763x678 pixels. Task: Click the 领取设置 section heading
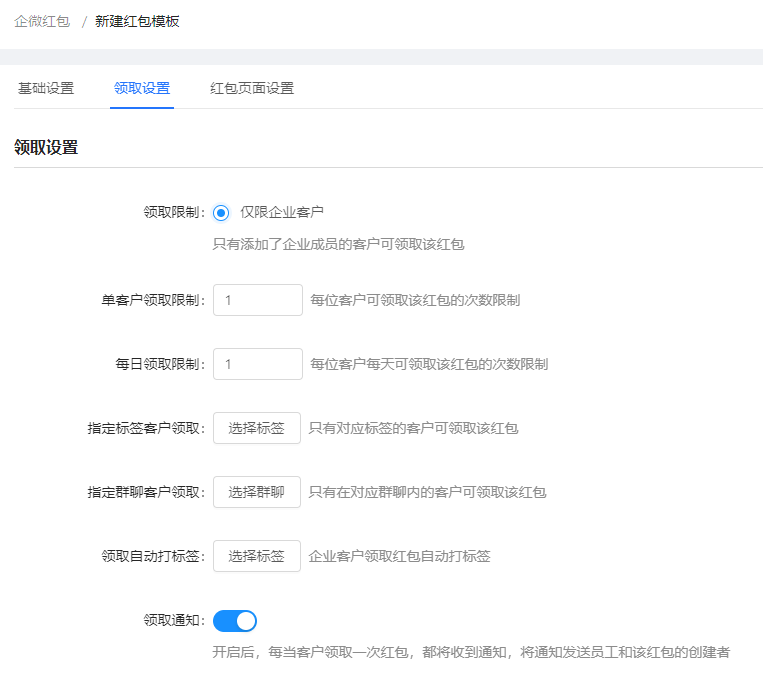[46, 147]
